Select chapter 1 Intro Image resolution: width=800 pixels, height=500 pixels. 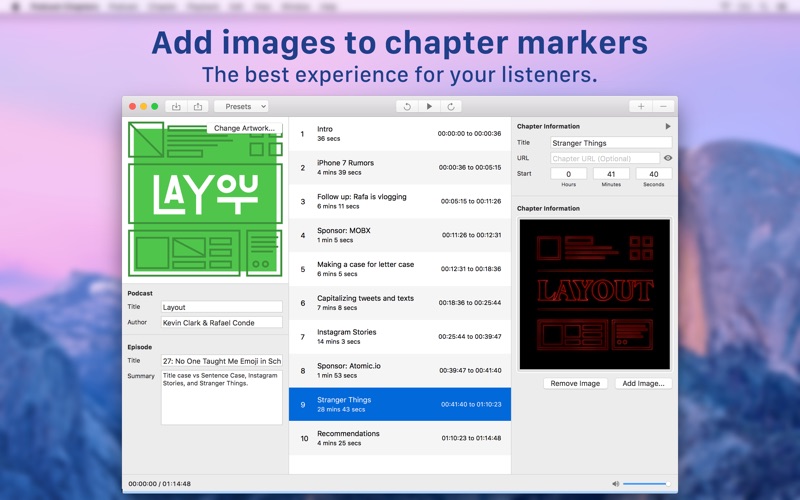(x=399, y=134)
